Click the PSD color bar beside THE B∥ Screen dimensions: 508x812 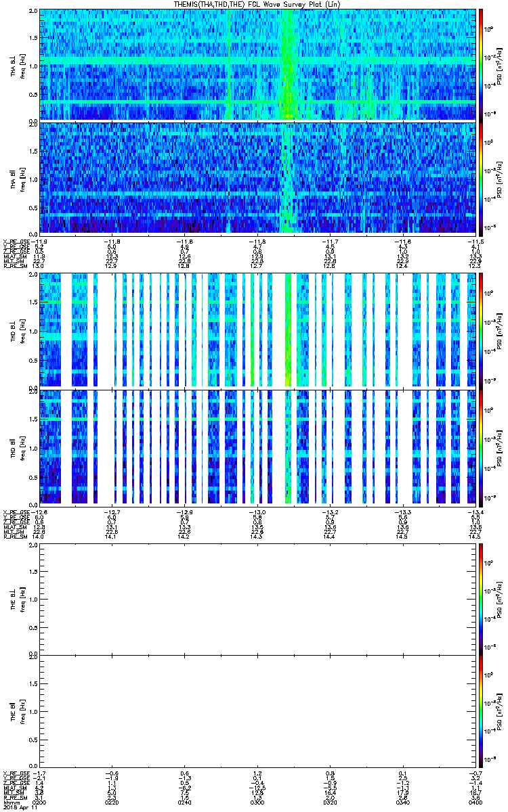(x=481, y=711)
